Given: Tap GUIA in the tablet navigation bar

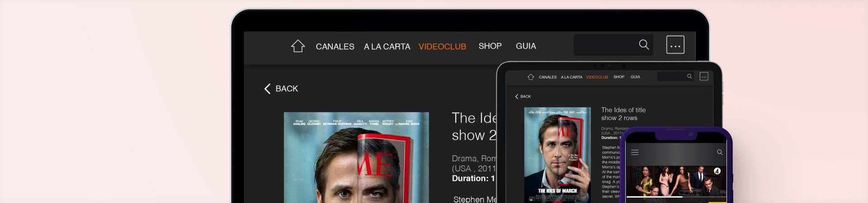Looking at the screenshot, I should (635, 77).
